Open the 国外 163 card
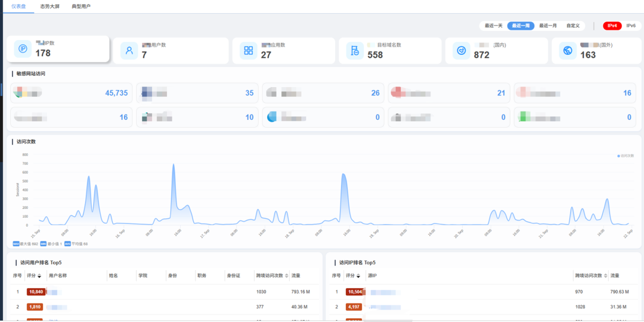This screenshot has width=644, height=322. 596,51
